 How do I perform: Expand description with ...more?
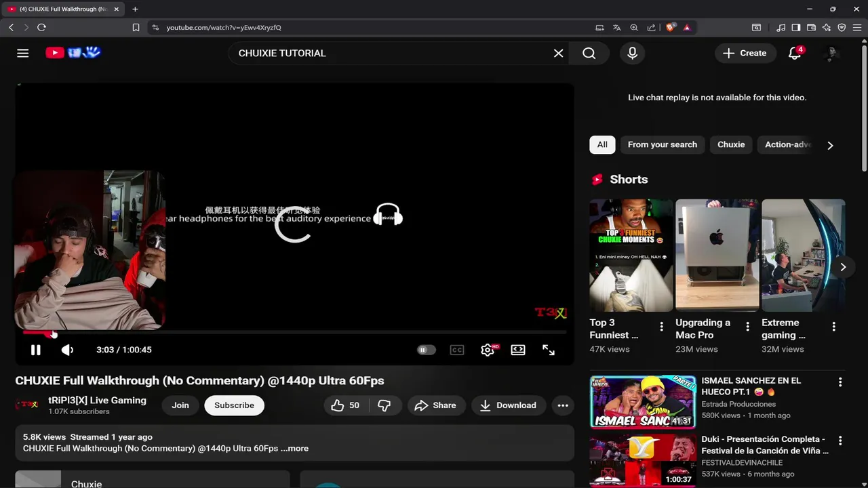point(295,449)
